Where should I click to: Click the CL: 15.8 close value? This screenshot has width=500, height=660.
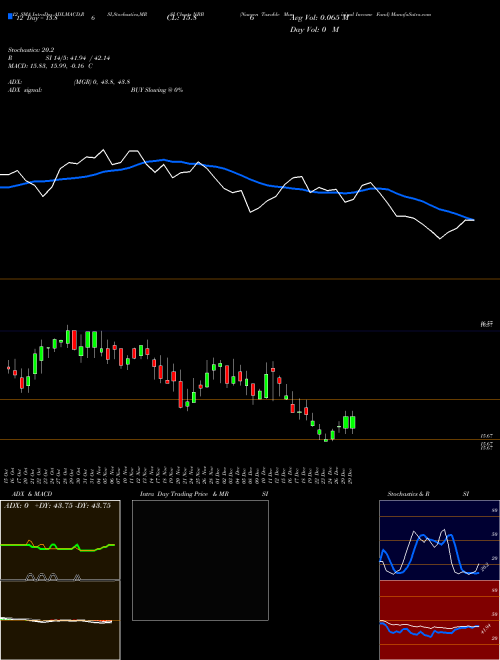pos(181,18)
